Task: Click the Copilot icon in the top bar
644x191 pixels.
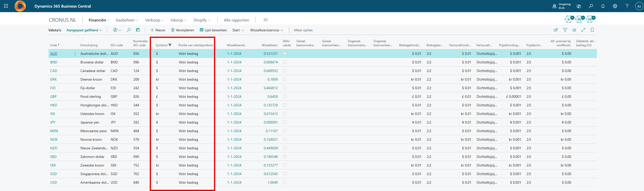Action: tap(579, 6)
